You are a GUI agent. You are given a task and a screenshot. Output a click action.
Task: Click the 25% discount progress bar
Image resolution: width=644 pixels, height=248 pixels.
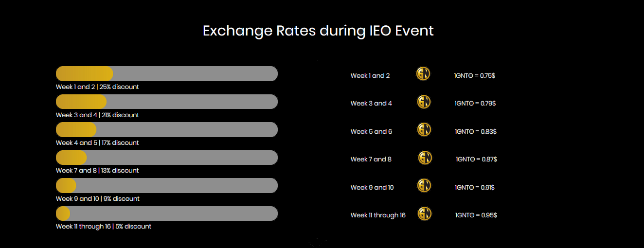coord(167,73)
